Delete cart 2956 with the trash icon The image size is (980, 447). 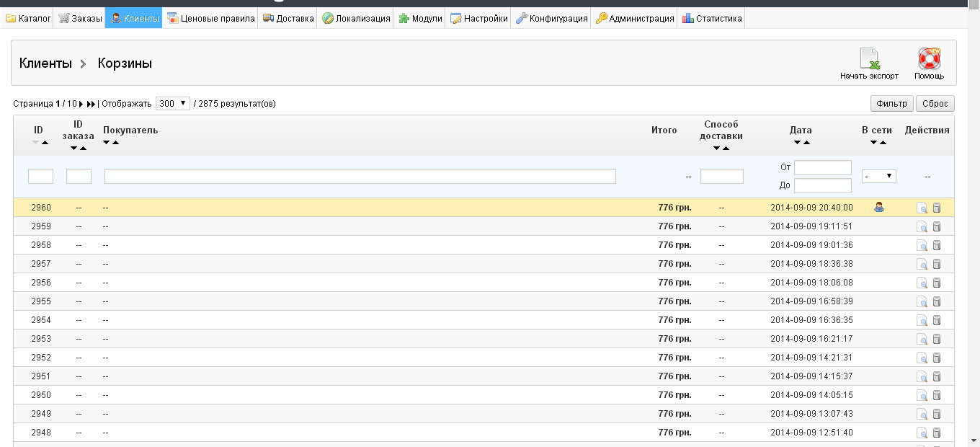tap(937, 283)
